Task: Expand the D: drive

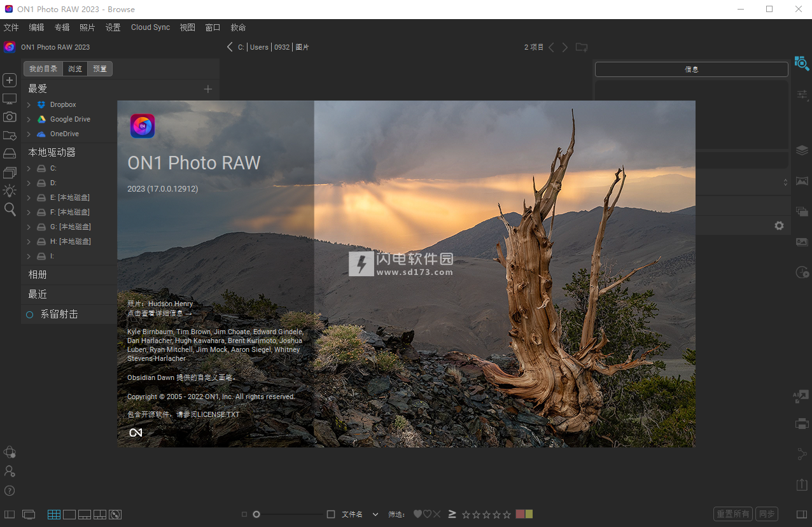Action: coord(29,183)
